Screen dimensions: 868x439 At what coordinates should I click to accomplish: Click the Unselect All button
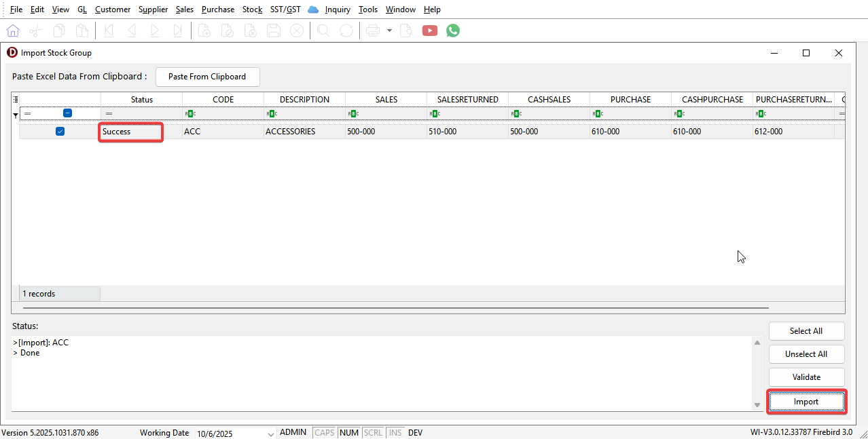pyautogui.click(x=806, y=354)
